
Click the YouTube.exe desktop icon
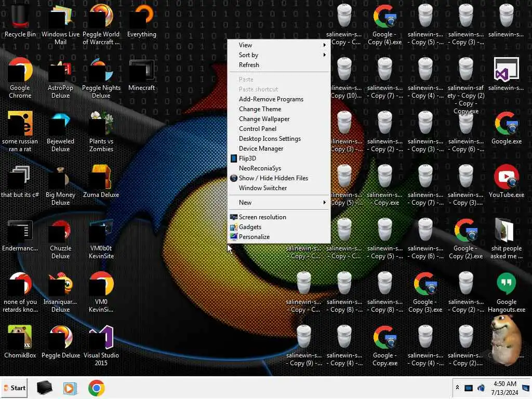[x=506, y=182]
